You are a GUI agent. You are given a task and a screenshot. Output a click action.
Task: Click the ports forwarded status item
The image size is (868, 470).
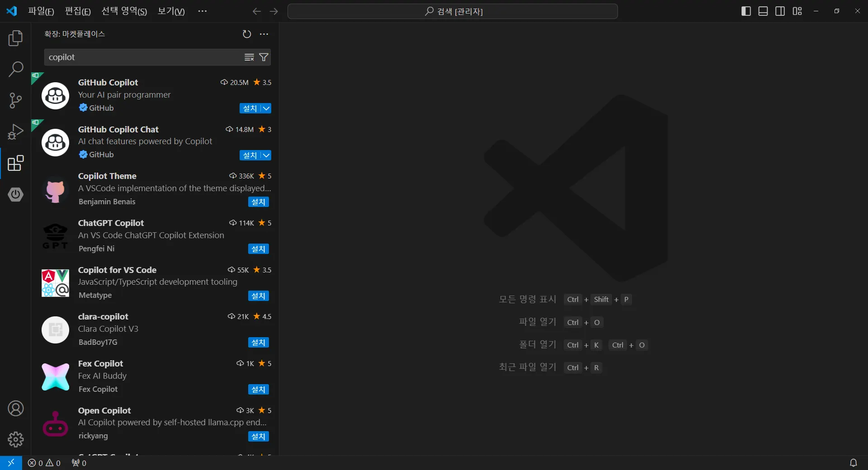(x=79, y=463)
